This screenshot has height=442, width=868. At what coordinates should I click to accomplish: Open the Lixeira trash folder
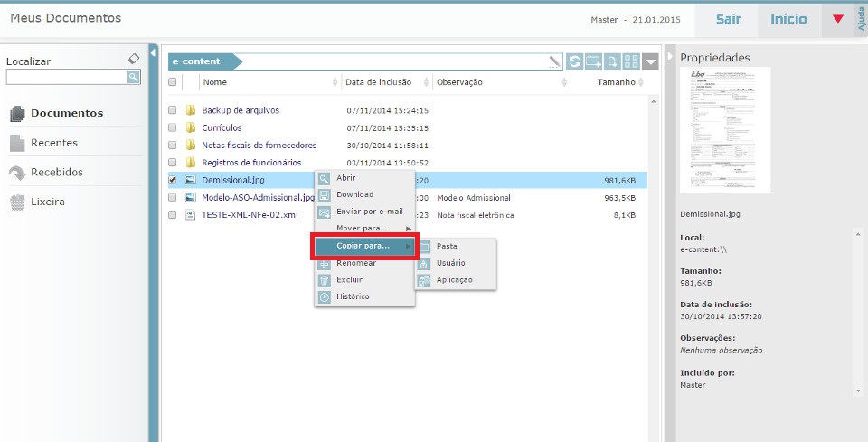pos(47,202)
